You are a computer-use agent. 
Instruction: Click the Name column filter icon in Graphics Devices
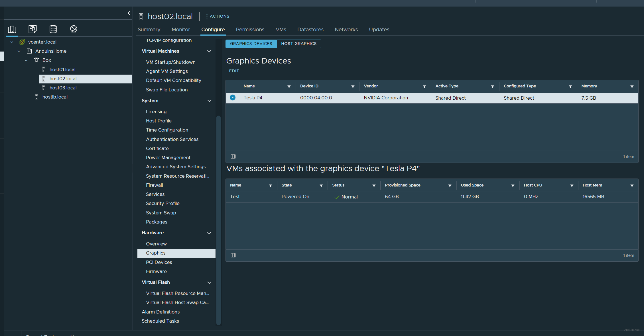pos(289,87)
